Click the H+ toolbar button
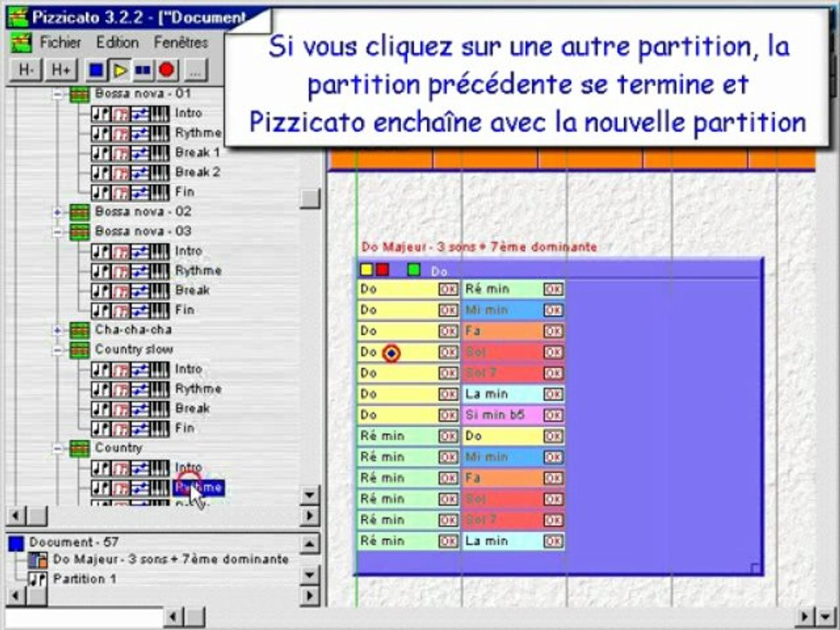Screen dimensions: 840x630 pos(60,70)
